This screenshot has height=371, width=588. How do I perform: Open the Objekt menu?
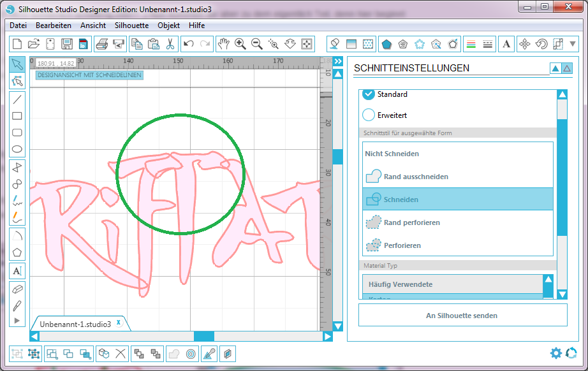(168, 25)
